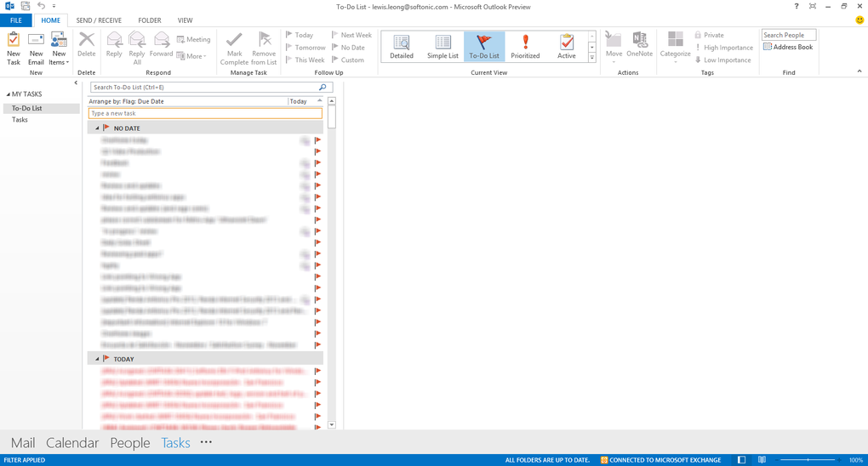The image size is (868, 466).
Task: Expand the Current View gallery
Action: (591, 58)
